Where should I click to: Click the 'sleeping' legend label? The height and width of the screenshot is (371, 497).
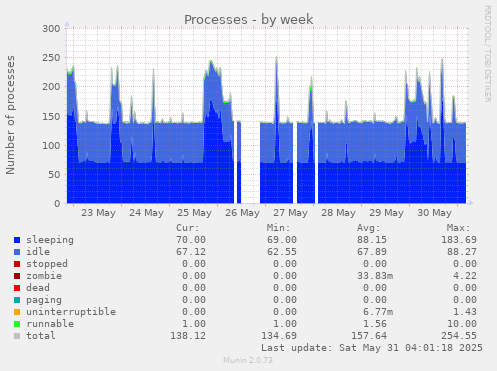[x=50, y=240]
